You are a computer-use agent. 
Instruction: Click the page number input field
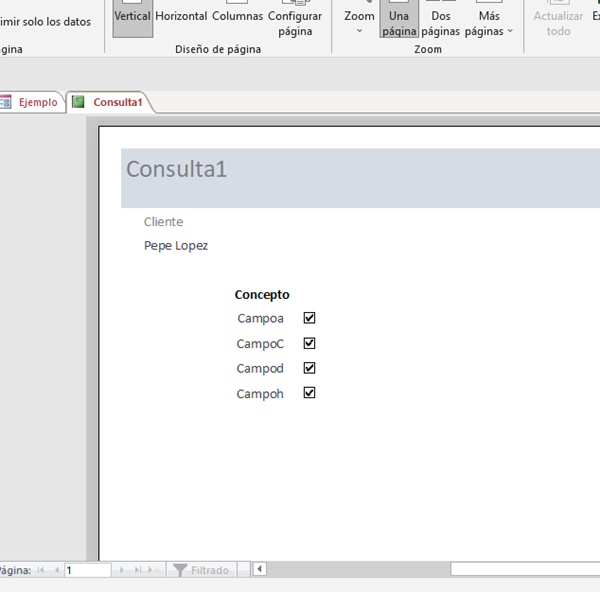click(x=88, y=570)
